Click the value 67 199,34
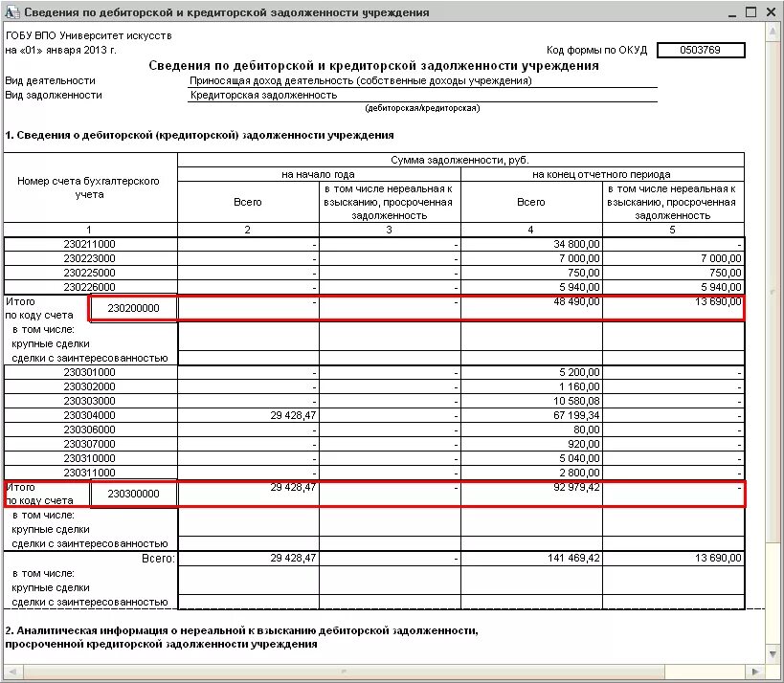Viewport: 784px width, 683px height. click(576, 415)
